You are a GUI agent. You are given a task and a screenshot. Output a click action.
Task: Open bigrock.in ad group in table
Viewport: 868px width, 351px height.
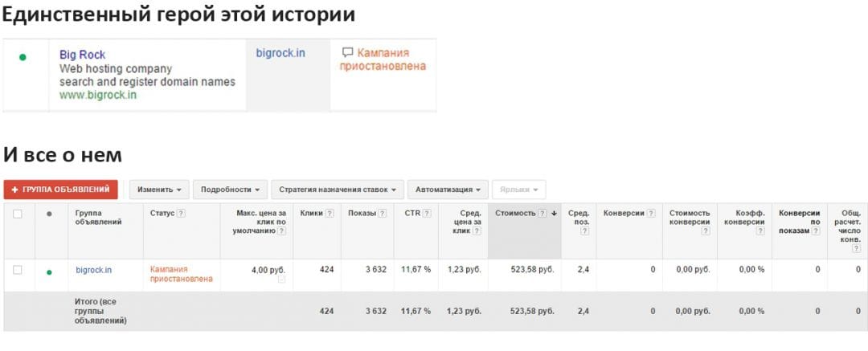point(93,270)
